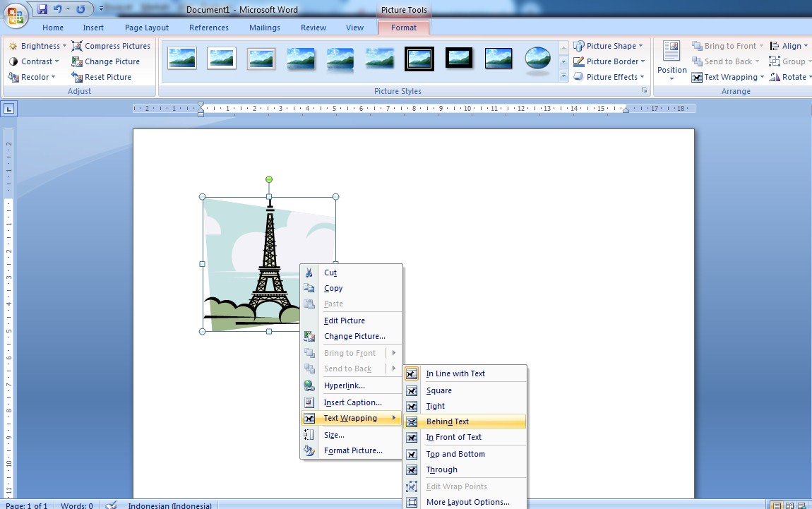Open the Picture Shape dropdown
Image resolution: width=812 pixels, height=509 pixels.
coord(609,46)
